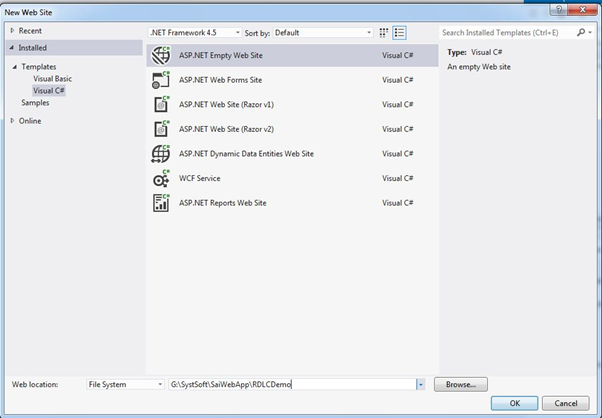Click the Dynamic Data Entities Web Site icon
The height and width of the screenshot is (418, 602).
point(161,154)
